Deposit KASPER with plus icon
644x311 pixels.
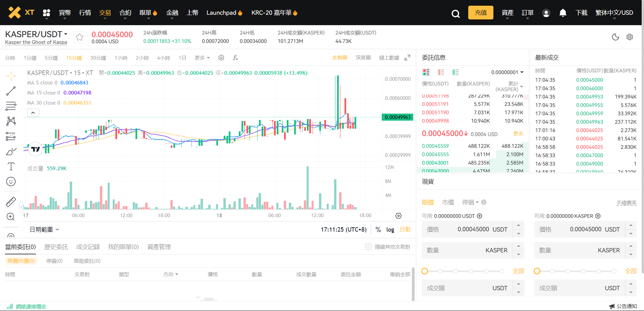598,216
